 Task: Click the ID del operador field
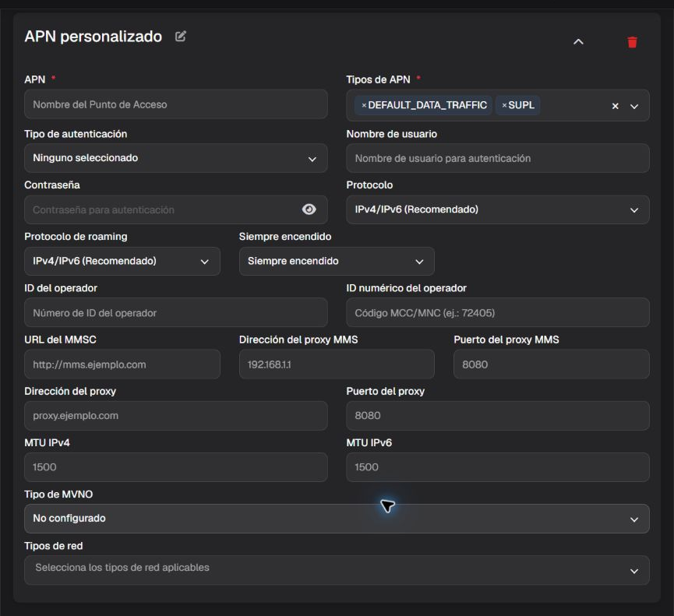tap(176, 313)
